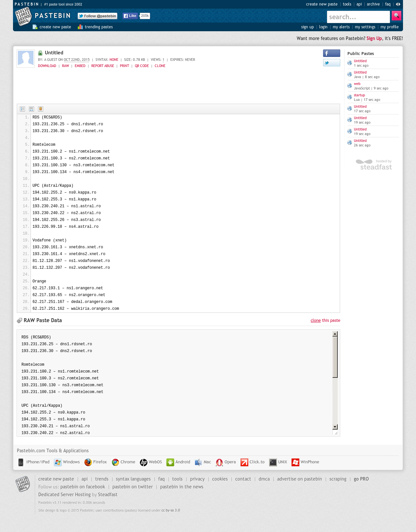
Task: Open the api link in the top bar
Action: [359, 4]
